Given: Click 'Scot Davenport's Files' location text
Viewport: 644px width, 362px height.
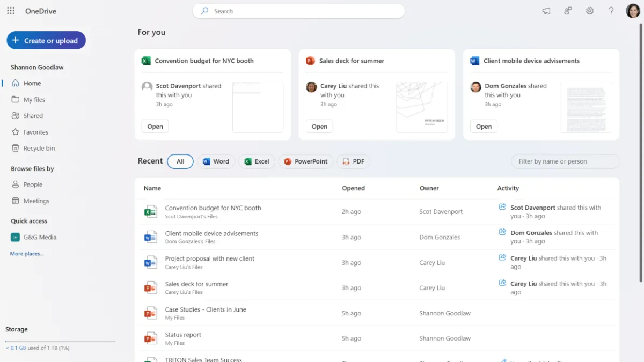Looking at the screenshot, I should pos(192,217).
